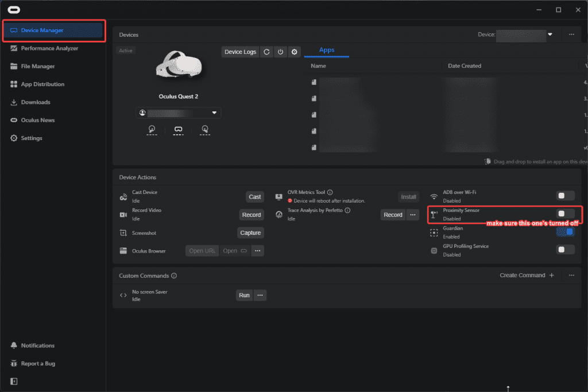
Task: Click the first app package icon
Action: point(314,82)
